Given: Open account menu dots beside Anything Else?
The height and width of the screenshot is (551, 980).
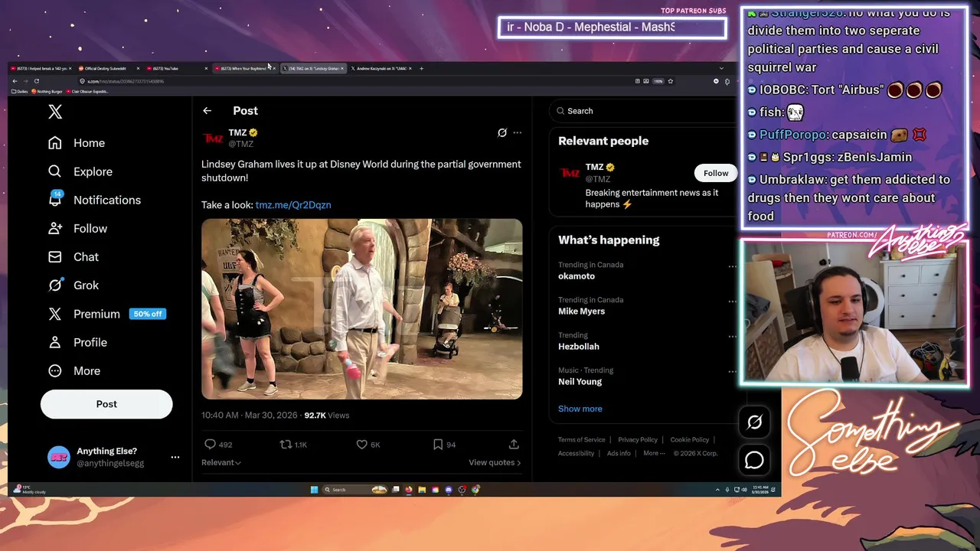Looking at the screenshot, I should pos(175,457).
